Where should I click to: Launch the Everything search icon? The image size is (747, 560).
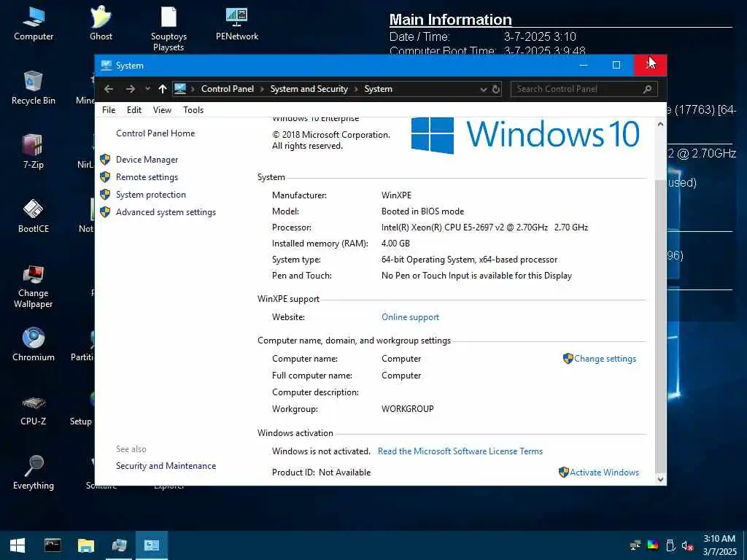click(34, 472)
